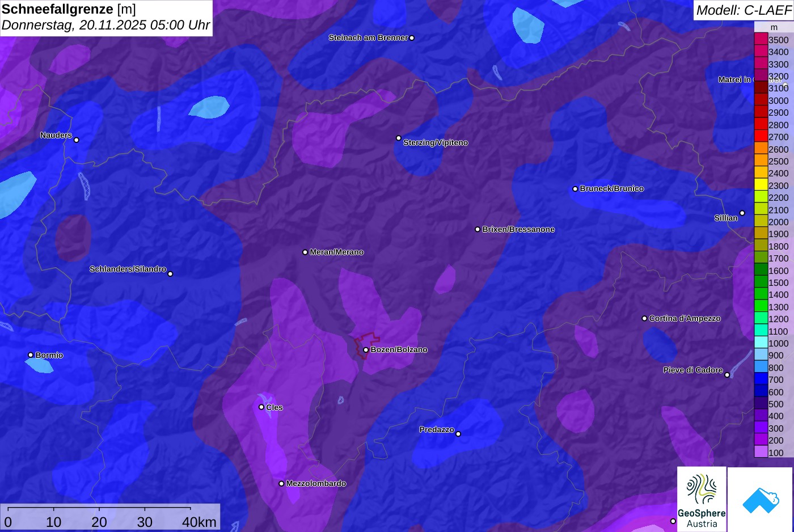Click the Mezzolombardo location dot
Image resolution: width=794 pixels, height=532 pixels.
click(x=281, y=484)
